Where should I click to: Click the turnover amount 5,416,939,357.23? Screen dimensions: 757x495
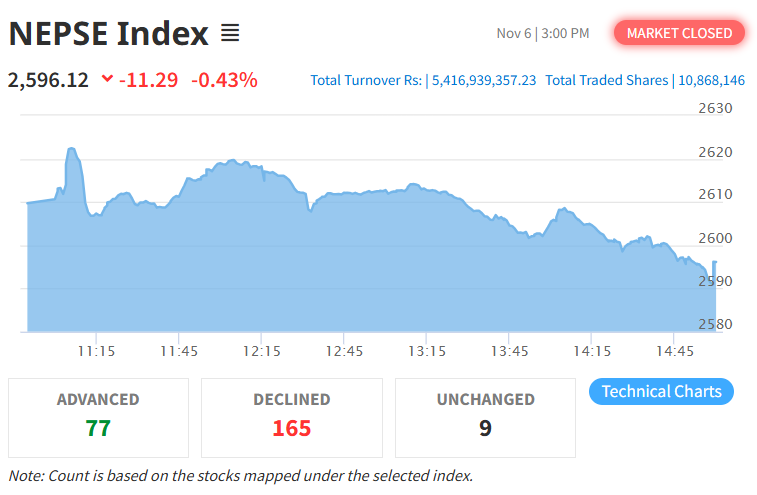[x=484, y=80]
